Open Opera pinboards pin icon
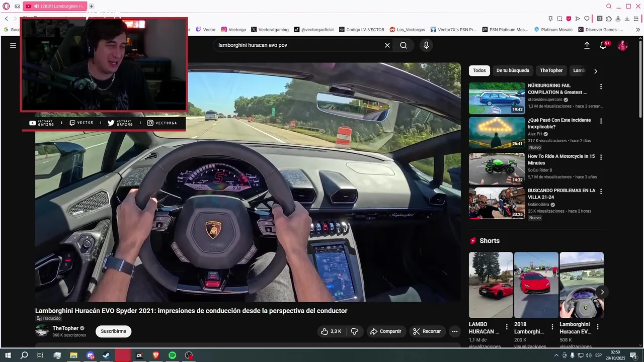Image resolution: width=644 pixels, height=362 pixels. 551,19
